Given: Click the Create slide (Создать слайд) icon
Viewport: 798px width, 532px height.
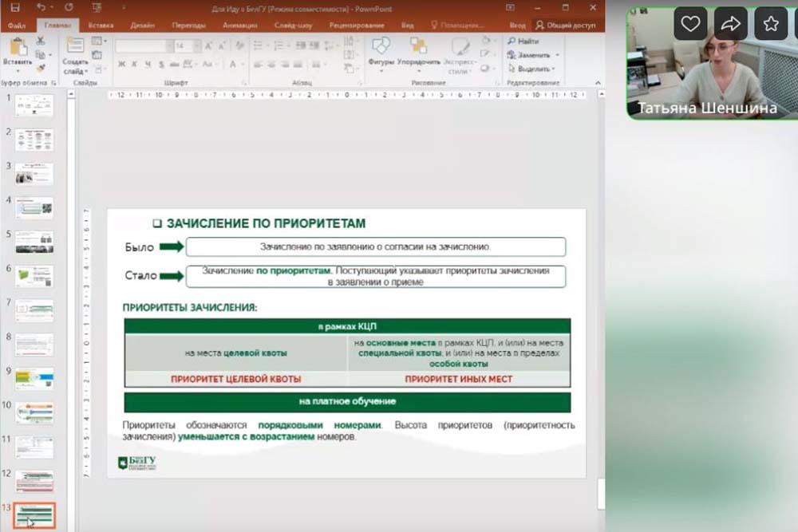Looking at the screenshot, I should pyautogui.click(x=75, y=53).
